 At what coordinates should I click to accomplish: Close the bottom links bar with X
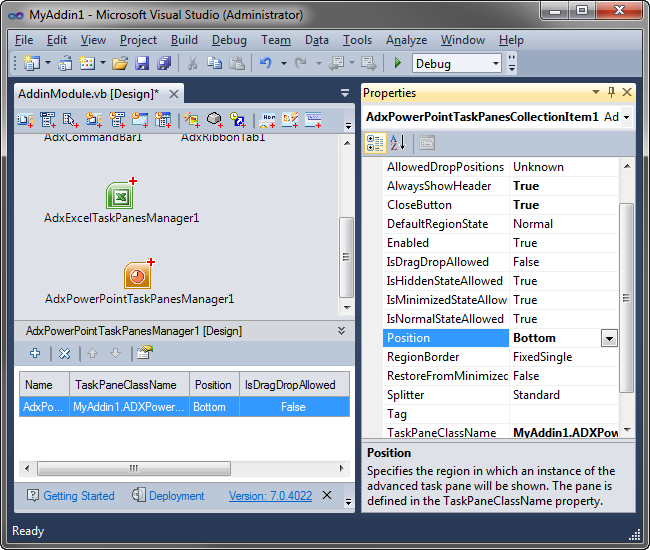pos(327,495)
